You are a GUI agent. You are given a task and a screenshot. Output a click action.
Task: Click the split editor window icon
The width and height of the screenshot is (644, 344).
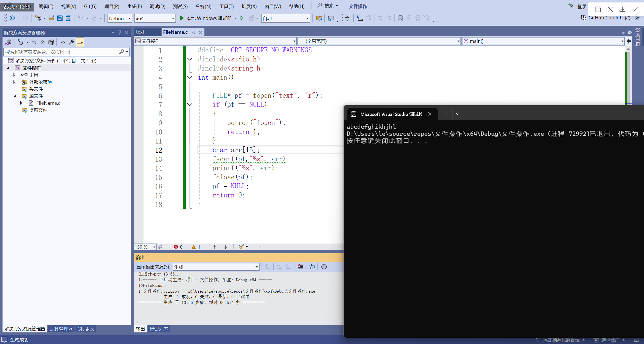click(x=629, y=41)
